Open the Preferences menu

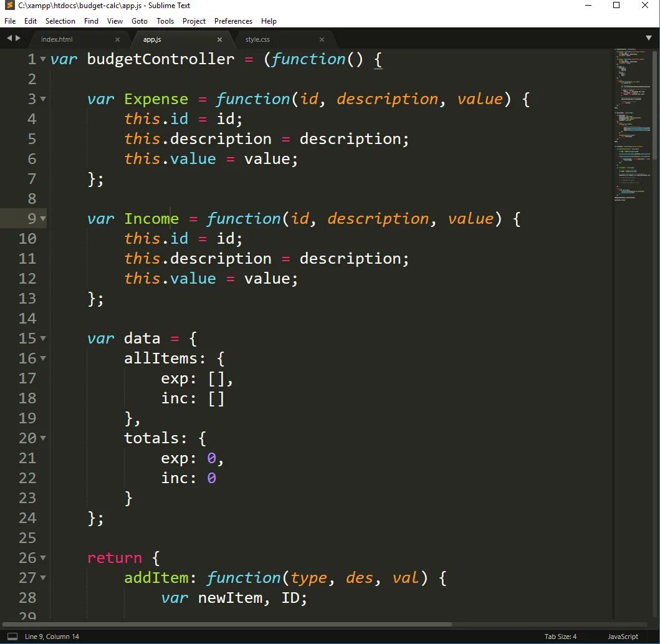pos(233,21)
